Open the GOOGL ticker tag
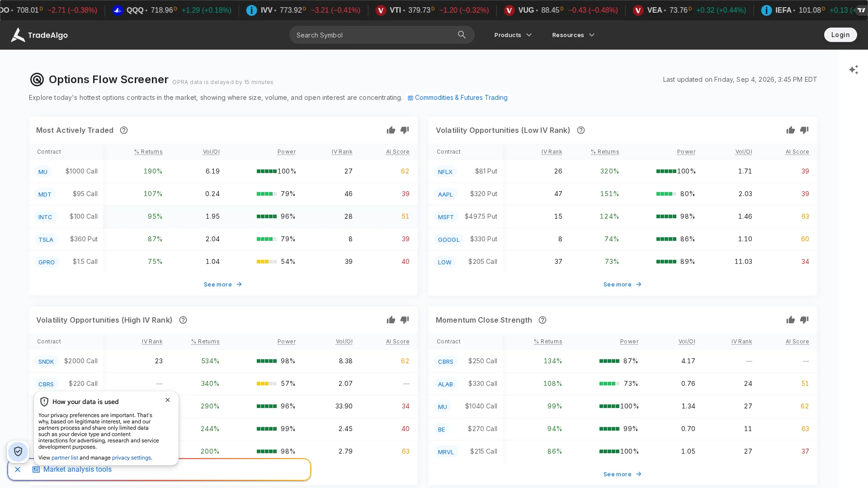This screenshot has height=488, width=868. [449, 239]
